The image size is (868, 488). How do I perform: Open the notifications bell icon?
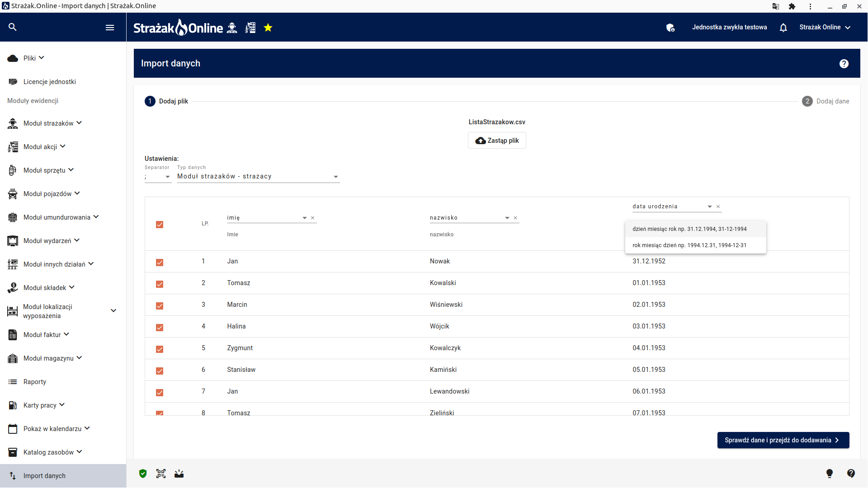click(783, 28)
